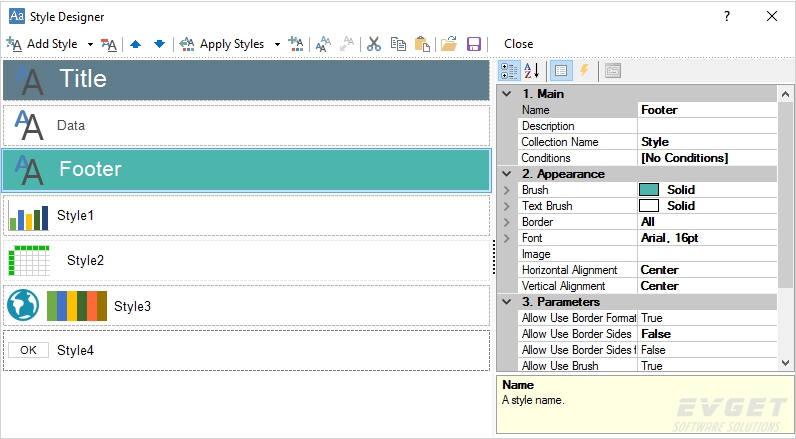Click the white Text Brush color swatch
This screenshot has width=796, height=439.
click(x=649, y=206)
